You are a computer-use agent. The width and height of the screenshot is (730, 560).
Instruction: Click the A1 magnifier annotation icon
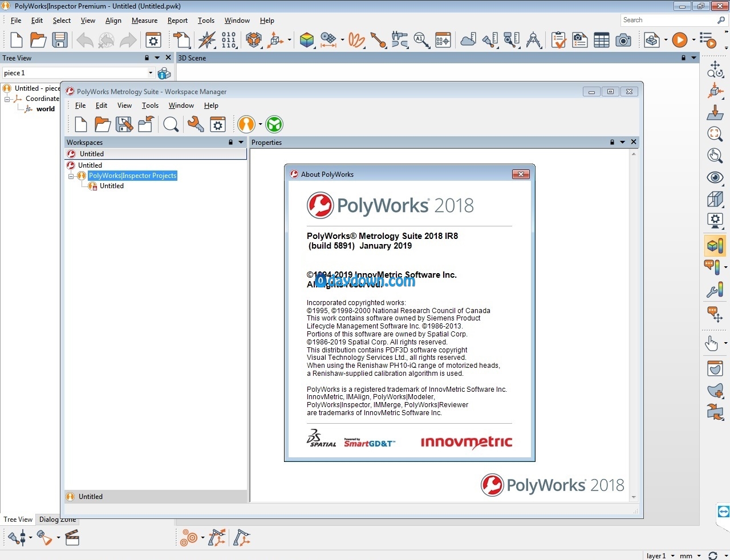tap(421, 40)
